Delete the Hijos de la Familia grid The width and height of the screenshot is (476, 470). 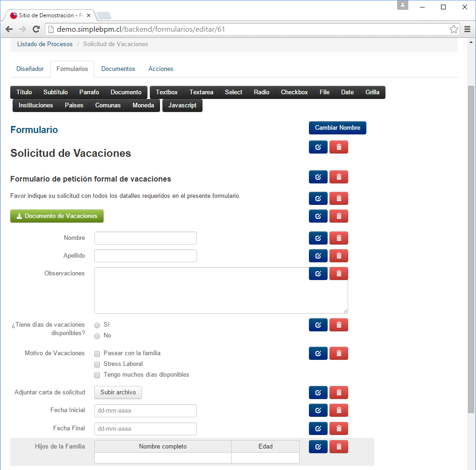tap(339, 447)
